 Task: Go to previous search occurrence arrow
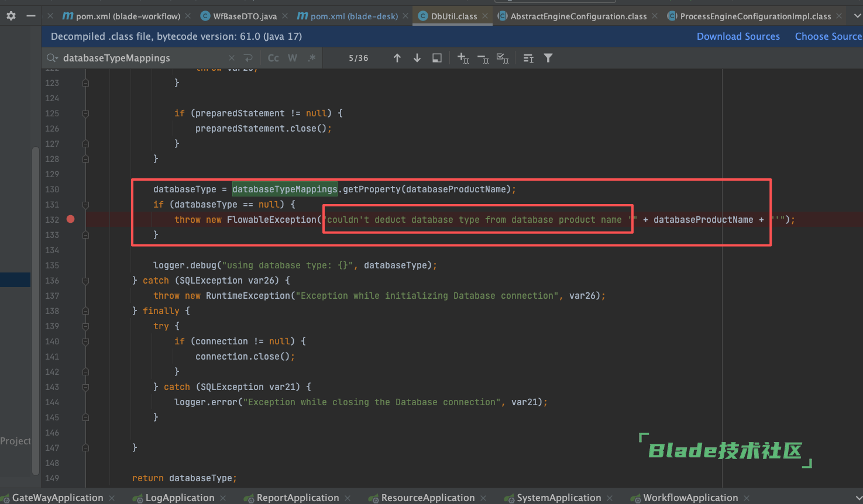[x=397, y=58]
